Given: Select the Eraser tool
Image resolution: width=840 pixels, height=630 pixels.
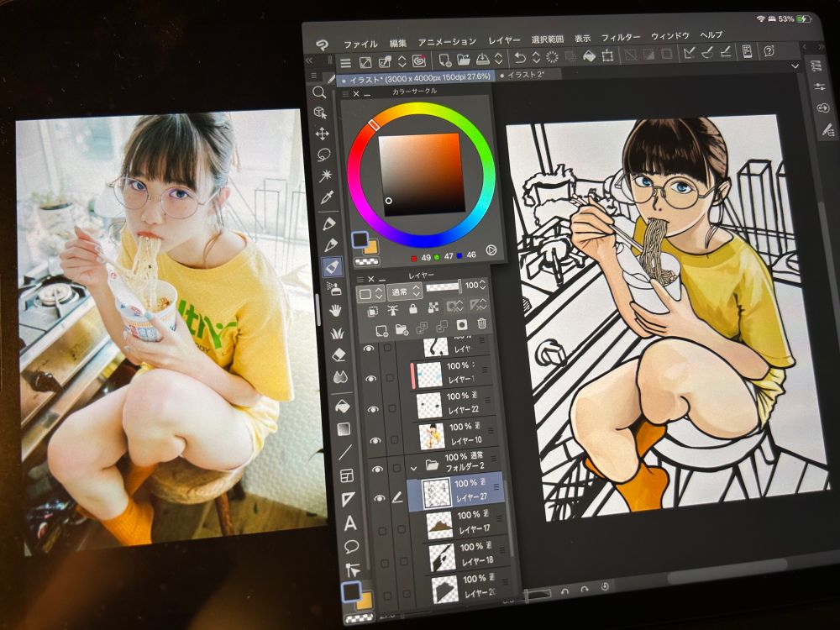Looking at the screenshot, I should pos(339,354).
